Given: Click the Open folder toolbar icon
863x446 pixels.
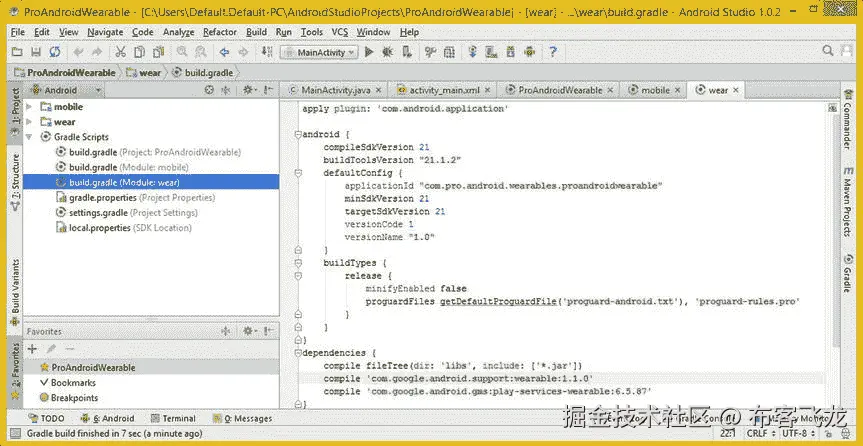Looking at the screenshot, I should [x=17, y=52].
